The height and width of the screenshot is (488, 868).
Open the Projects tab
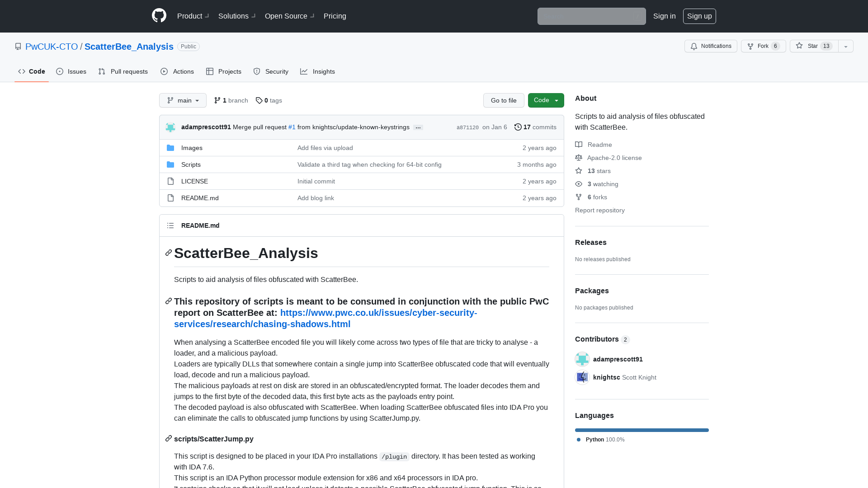[x=224, y=71]
